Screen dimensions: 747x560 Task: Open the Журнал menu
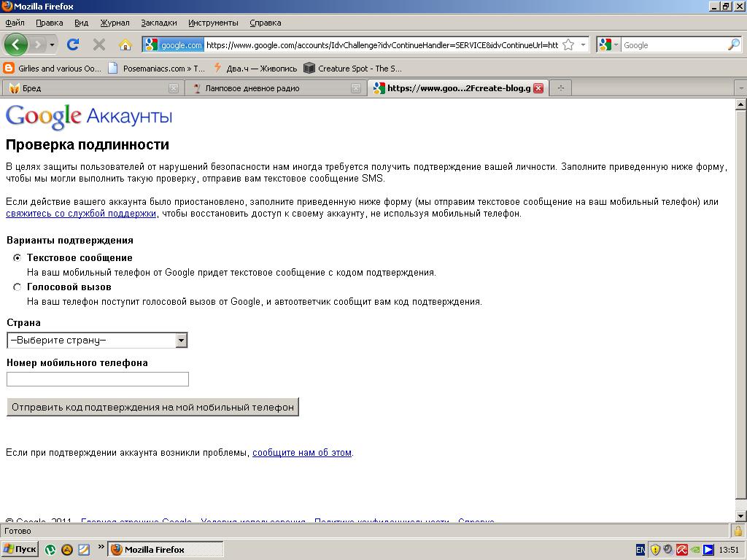click(115, 23)
